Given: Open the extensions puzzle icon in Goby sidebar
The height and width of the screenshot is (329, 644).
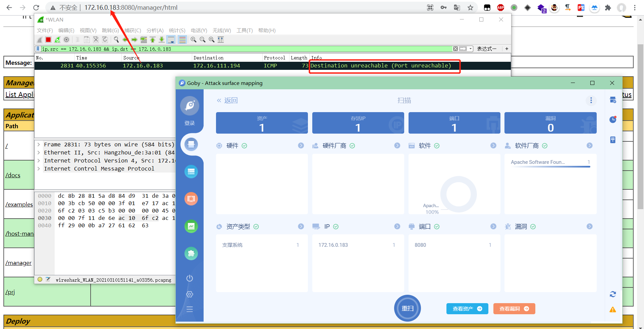Looking at the screenshot, I should (x=191, y=253).
